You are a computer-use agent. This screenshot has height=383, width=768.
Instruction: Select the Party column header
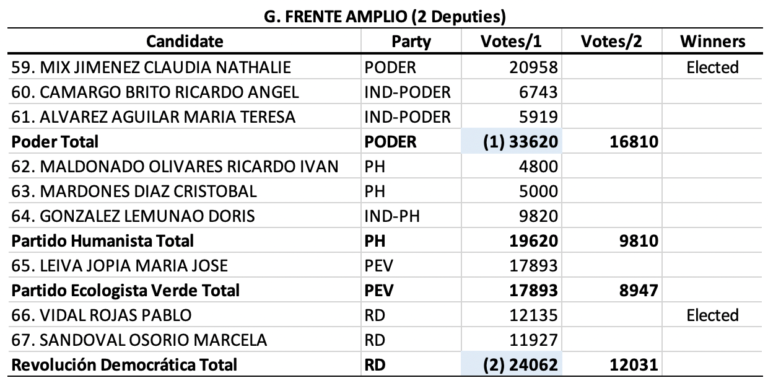click(411, 42)
